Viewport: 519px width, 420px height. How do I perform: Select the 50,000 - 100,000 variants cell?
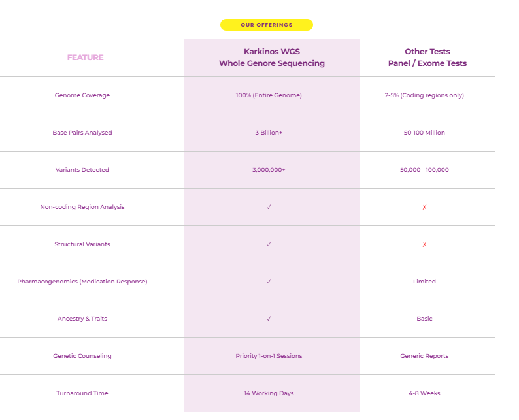[x=424, y=170]
